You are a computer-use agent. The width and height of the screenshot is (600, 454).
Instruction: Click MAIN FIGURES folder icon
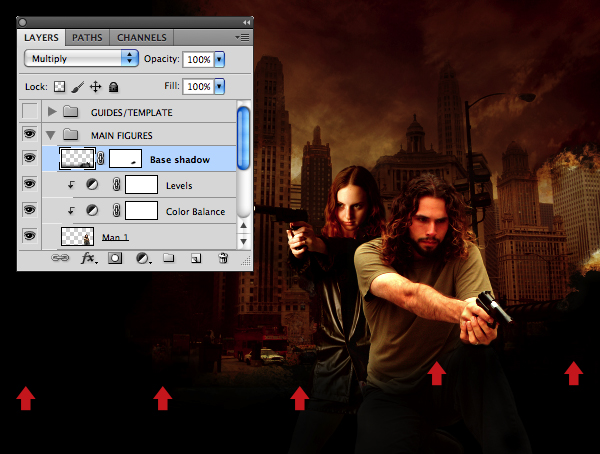click(70, 135)
